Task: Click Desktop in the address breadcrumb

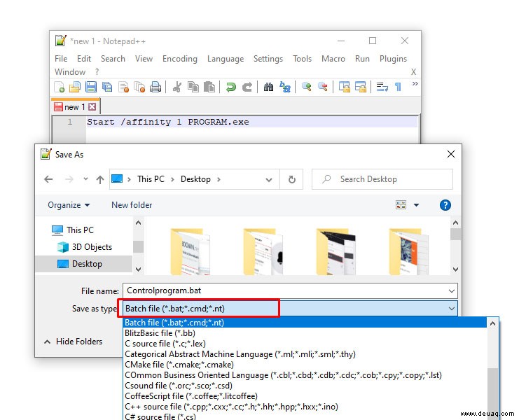Action: pyautogui.click(x=195, y=179)
